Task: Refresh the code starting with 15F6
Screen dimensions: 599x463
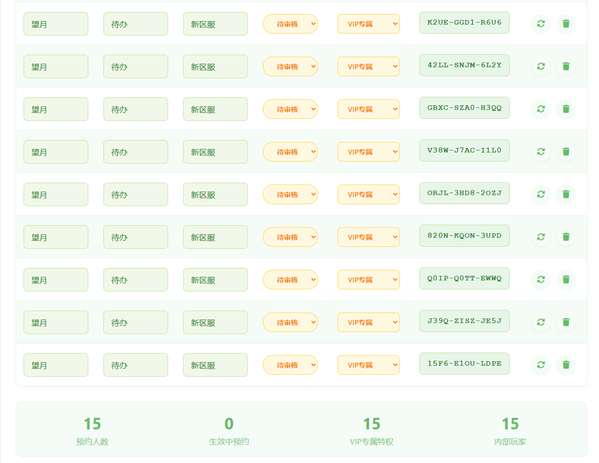Action: (x=541, y=365)
